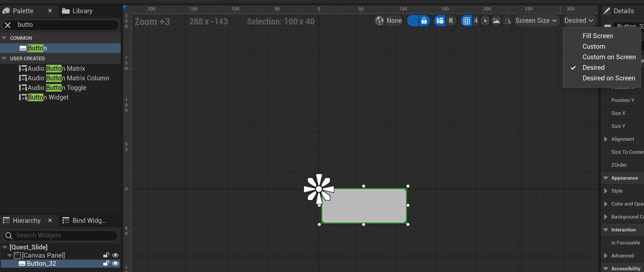Select Audio Button Toggle in palette
Viewport: 644px width, 272px height.
(x=57, y=88)
